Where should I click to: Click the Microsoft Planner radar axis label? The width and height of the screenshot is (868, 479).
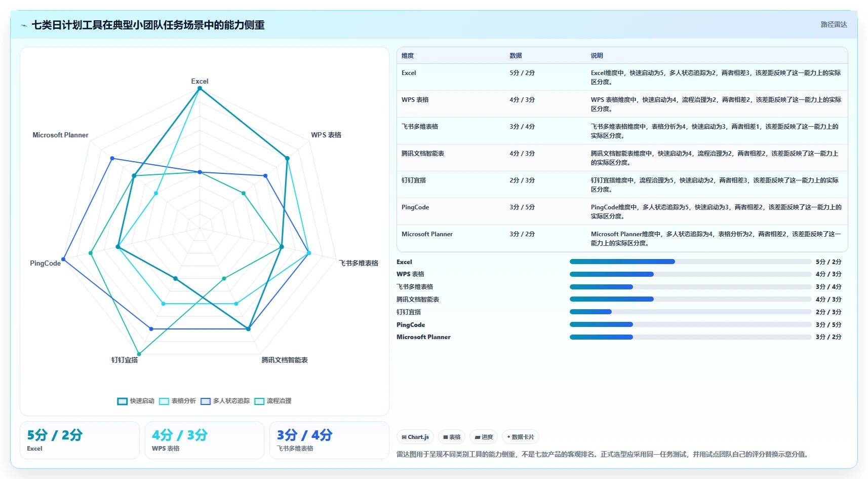click(x=60, y=135)
